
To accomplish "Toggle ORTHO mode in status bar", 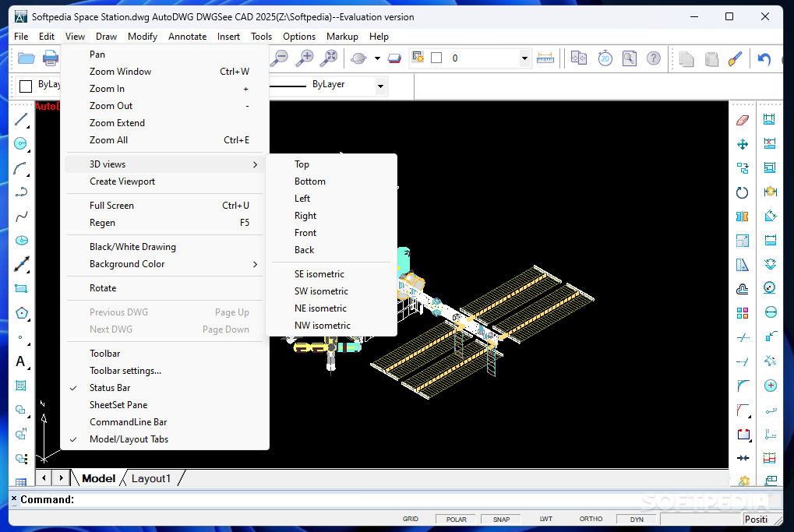I will 591,519.
